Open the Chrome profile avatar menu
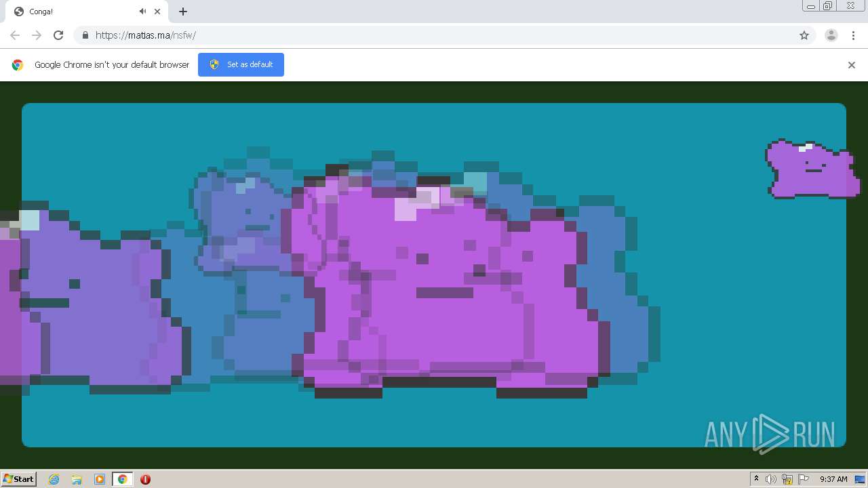The height and width of the screenshot is (488, 868). [831, 35]
